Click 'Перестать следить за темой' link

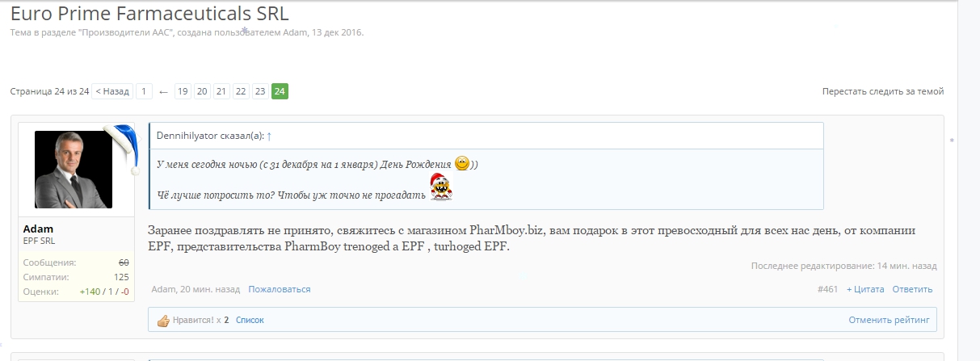coord(883,91)
